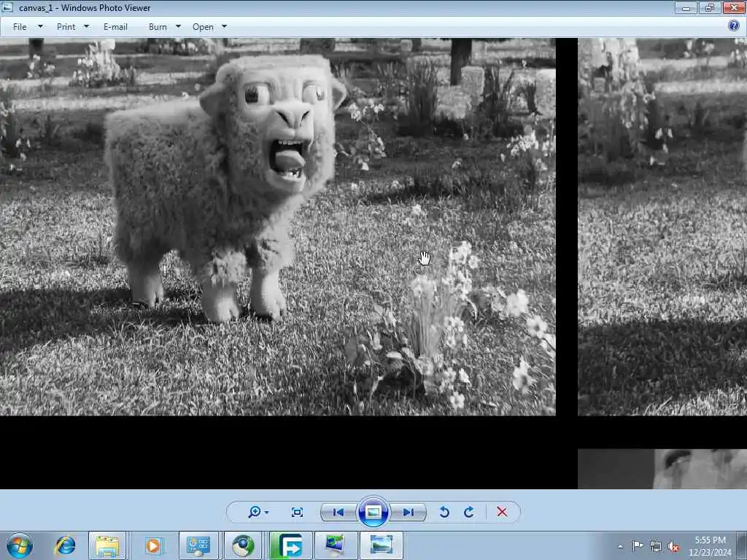
Task: Rotate image clockwise
Action: point(469,512)
